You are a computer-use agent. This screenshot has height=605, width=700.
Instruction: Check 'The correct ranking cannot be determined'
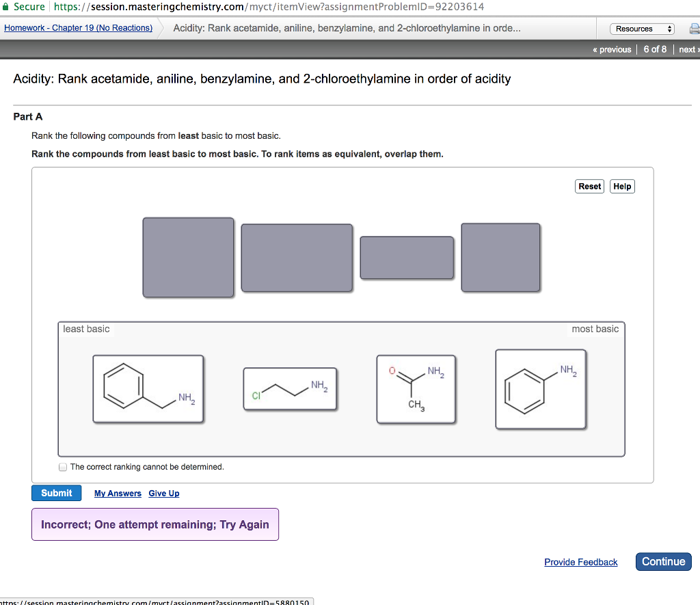click(62, 467)
